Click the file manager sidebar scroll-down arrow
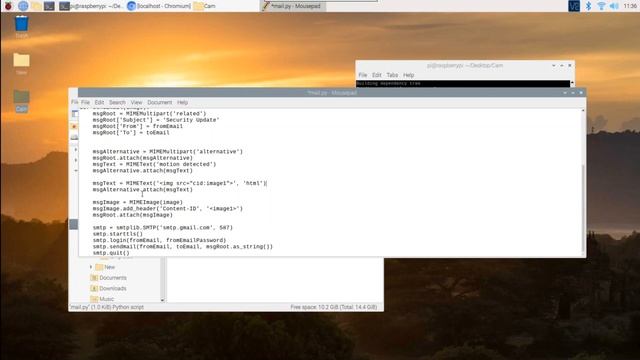 click(x=162, y=300)
